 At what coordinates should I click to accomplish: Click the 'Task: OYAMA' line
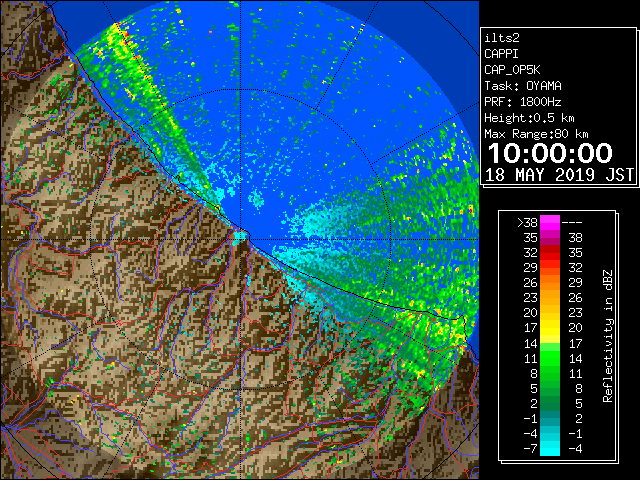523,86
